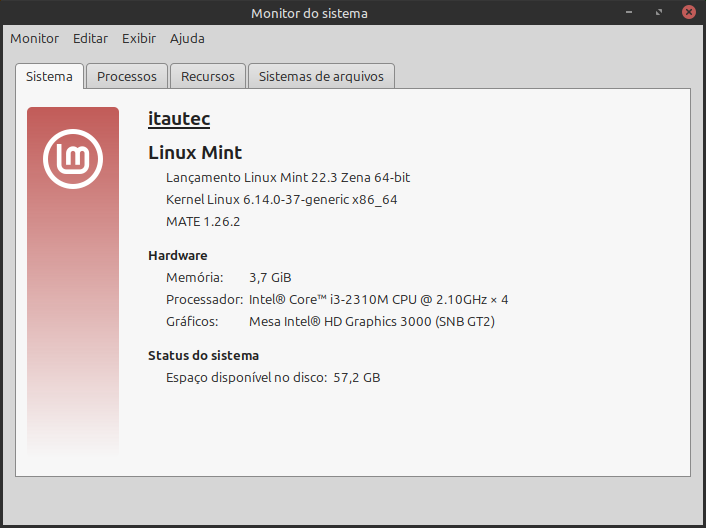
Task: Open the Ajuda menu
Action: 187,38
